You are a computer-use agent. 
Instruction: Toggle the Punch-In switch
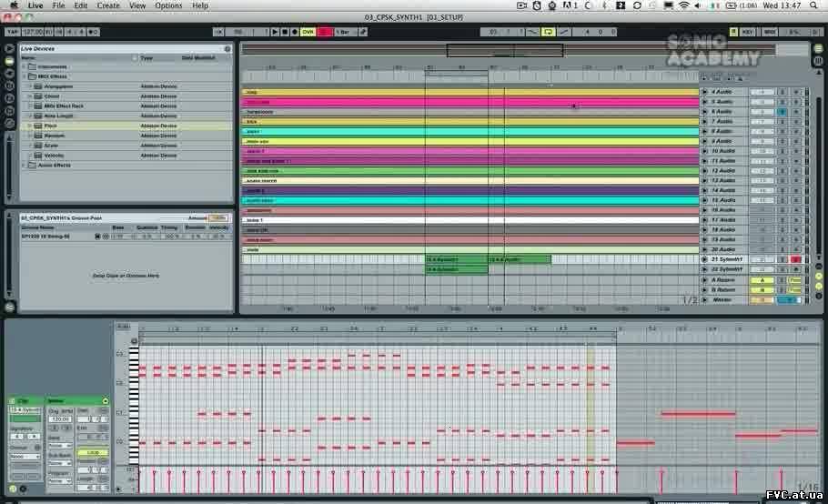(x=533, y=32)
